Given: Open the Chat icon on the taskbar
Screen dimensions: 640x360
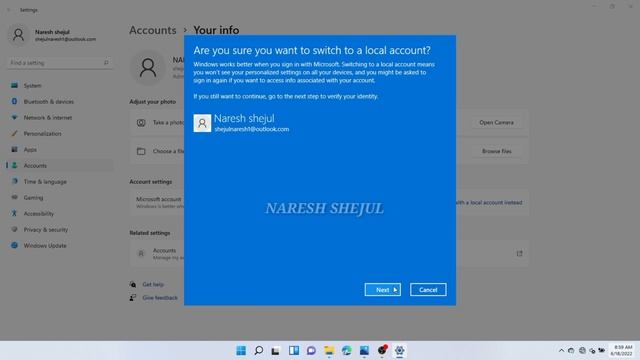Looking at the screenshot, I should pos(311,351).
